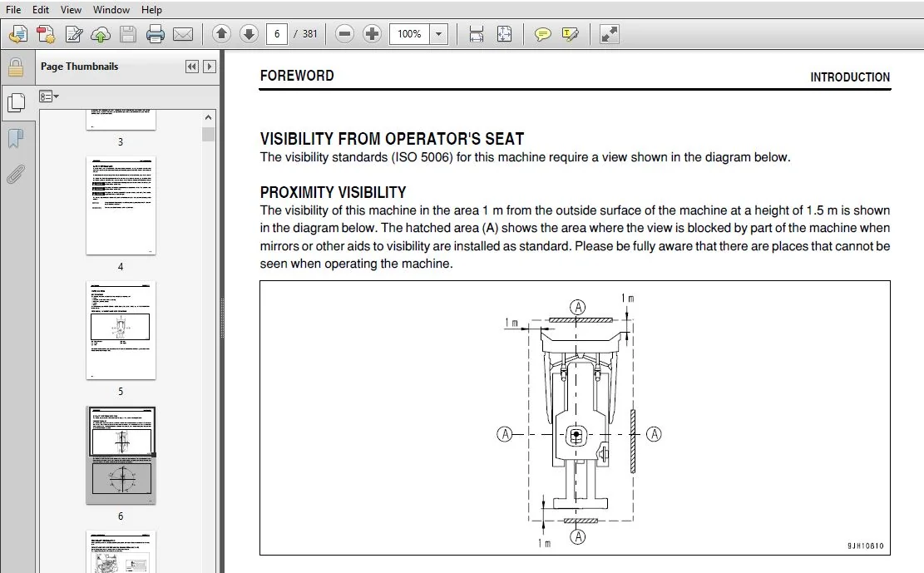This screenshot has height=573, width=924.
Task: Open the Help menu
Action: click(x=151, y=9)
